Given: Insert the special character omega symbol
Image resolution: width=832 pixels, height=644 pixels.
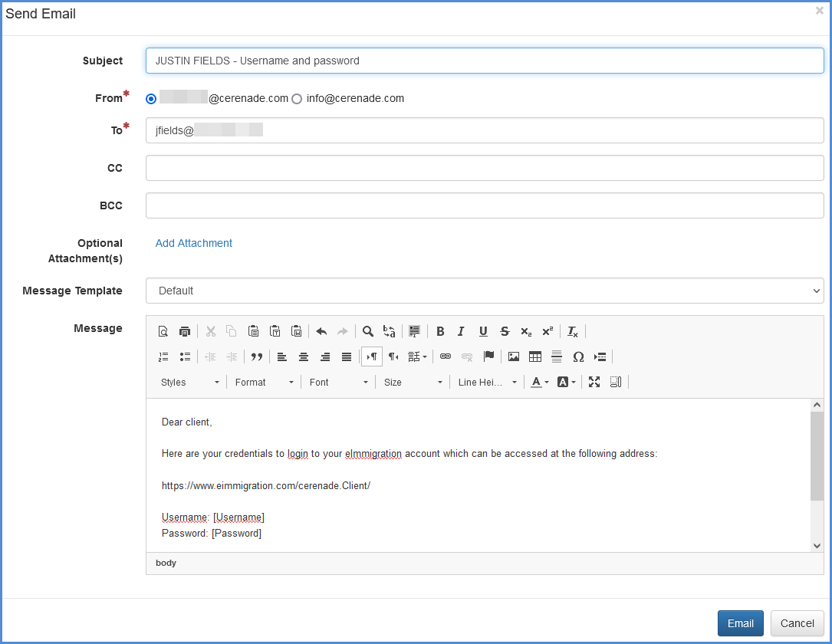Looking at the screenshot, I should 579,356.
